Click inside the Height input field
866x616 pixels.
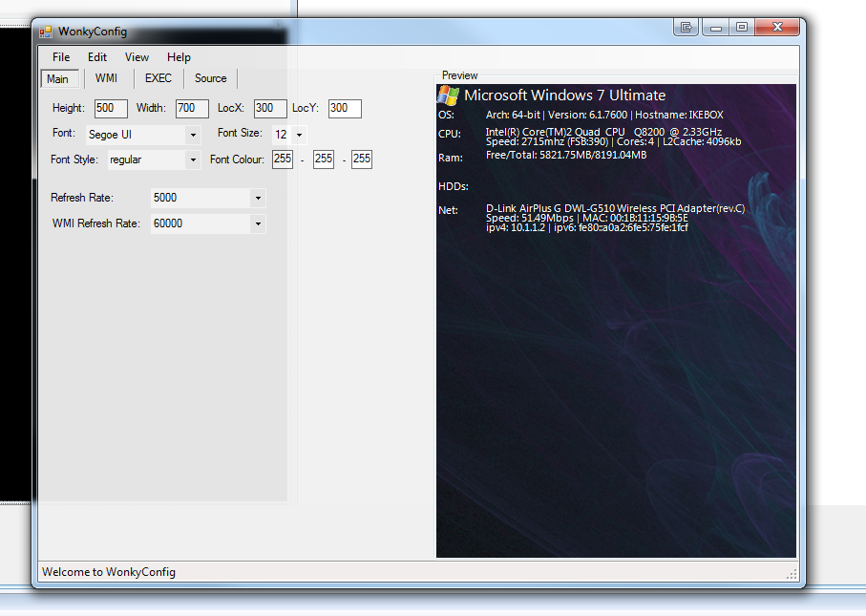(109, 108)
